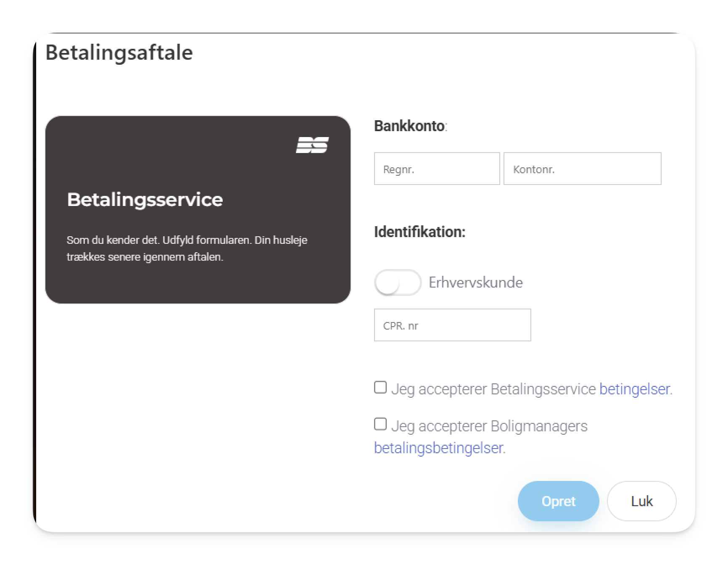Image resolution: width=728 pixels, height=565 pixels.
Task: Click the Identifikation label
Action: [419, 232]
